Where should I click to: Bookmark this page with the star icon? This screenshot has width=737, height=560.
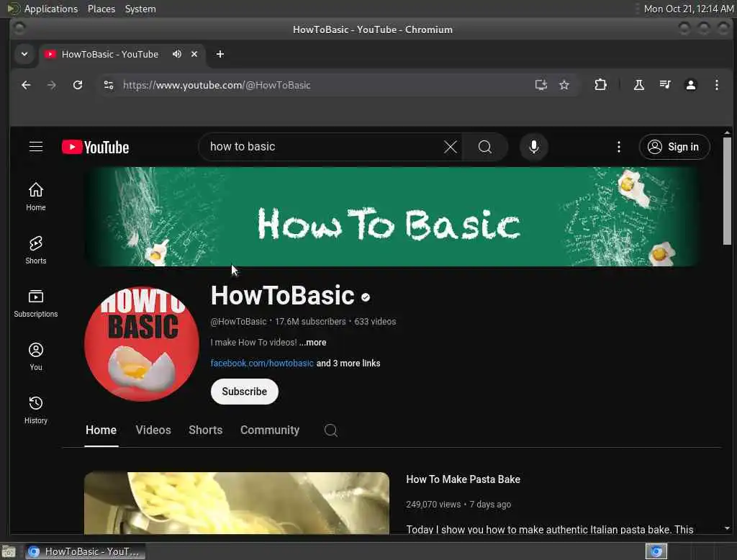point(564,85)
